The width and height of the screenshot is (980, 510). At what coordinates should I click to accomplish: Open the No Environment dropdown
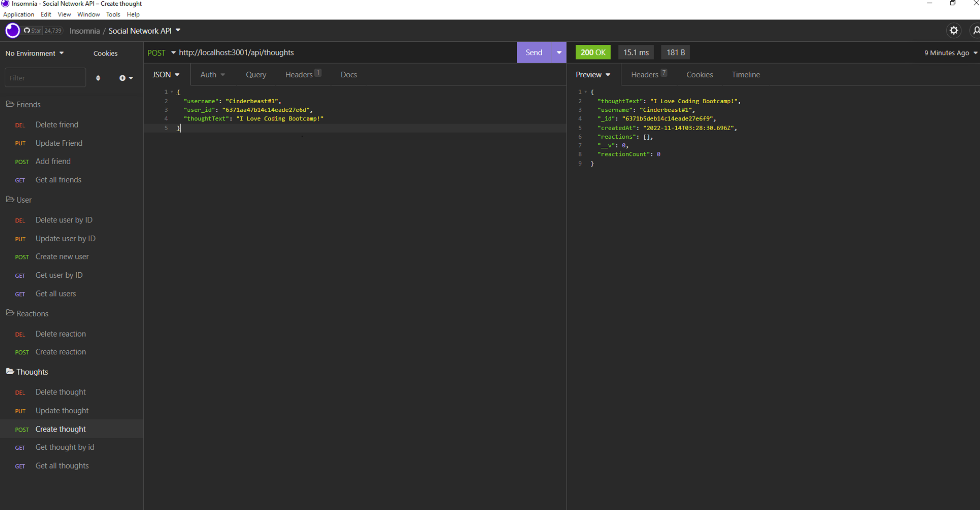coord(34,53)
